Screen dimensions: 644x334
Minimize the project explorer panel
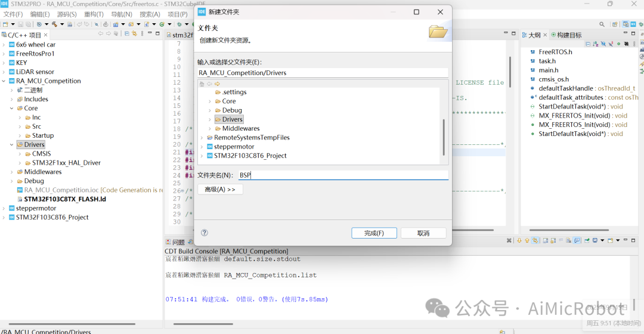click(x=150, y=33)
